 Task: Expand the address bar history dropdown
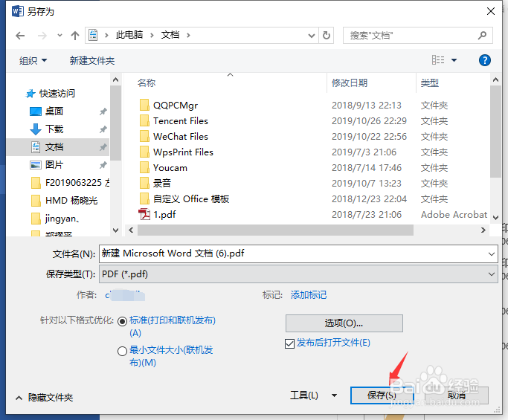click(312, 35)
